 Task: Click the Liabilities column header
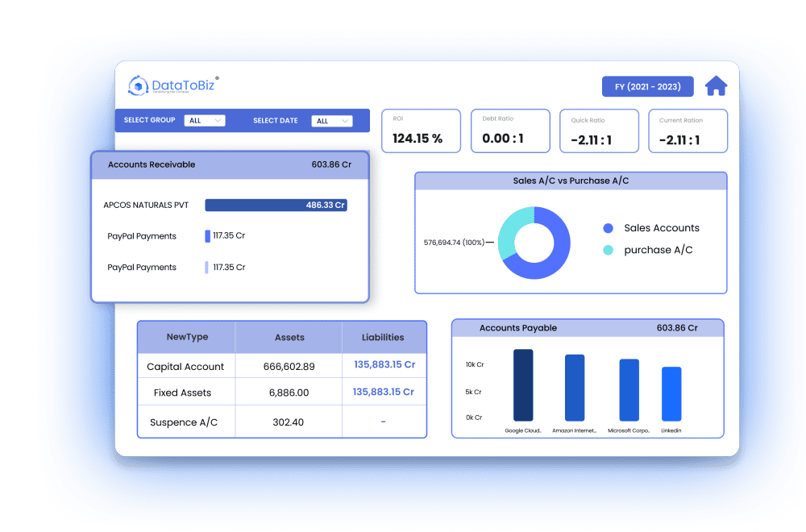[x=383, y=338]
